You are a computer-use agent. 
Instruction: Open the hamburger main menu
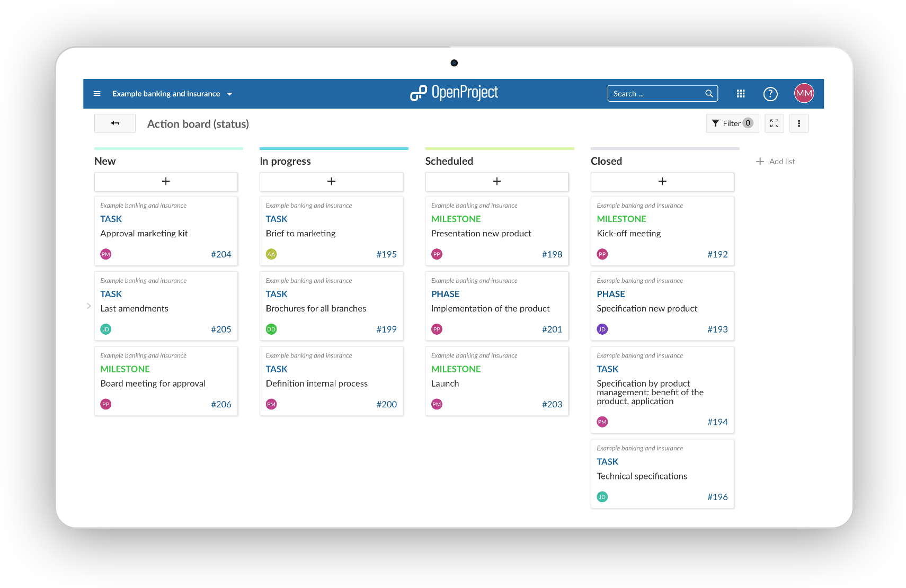coord(97,94)
